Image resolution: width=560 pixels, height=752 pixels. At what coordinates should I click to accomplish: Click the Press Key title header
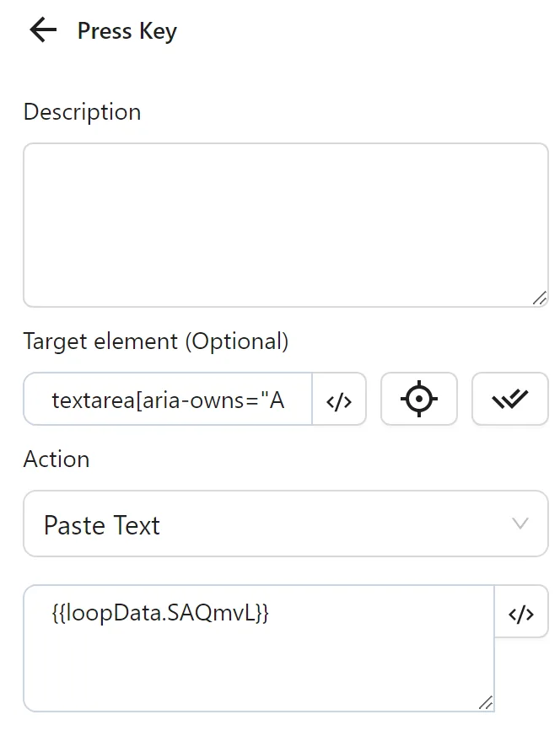coord(126,30)
